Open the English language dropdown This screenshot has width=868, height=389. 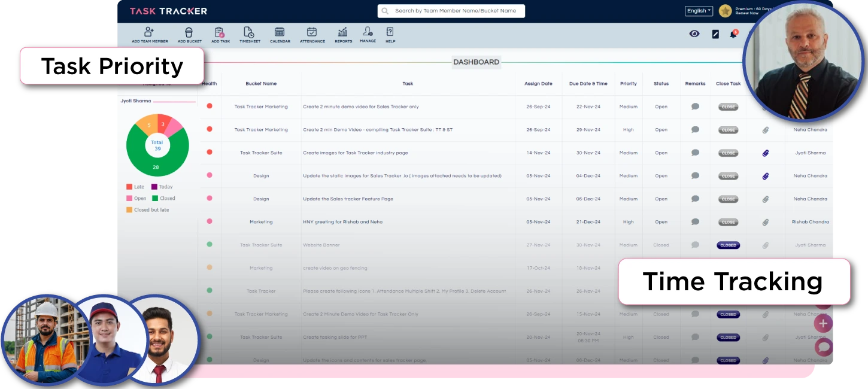coord(699,11)
